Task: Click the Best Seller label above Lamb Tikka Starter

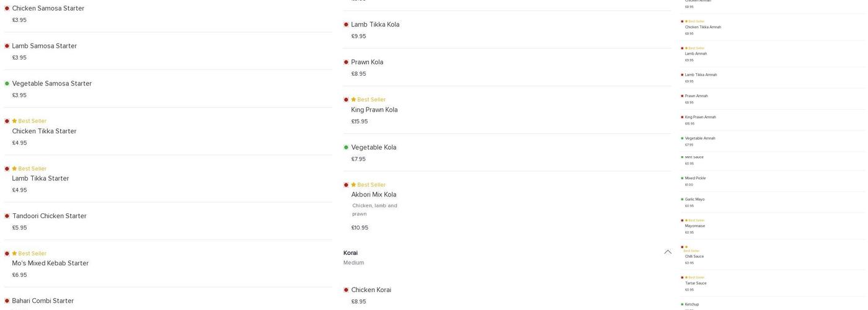Action: pos(32,169)
